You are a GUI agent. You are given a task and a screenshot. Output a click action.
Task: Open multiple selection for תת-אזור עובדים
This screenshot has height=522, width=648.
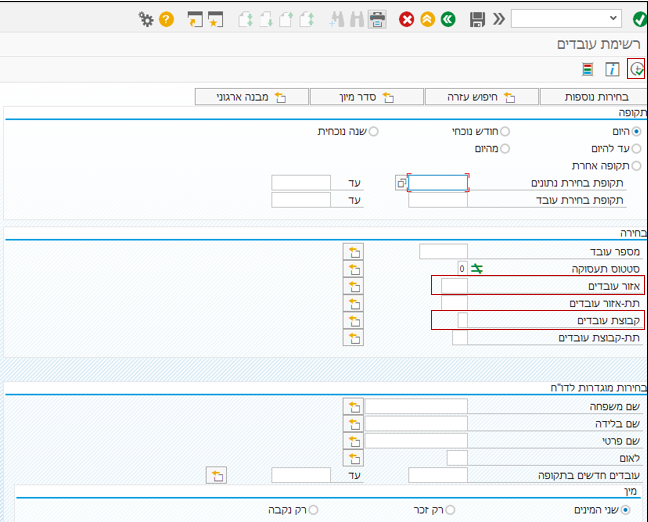point(353,303)
